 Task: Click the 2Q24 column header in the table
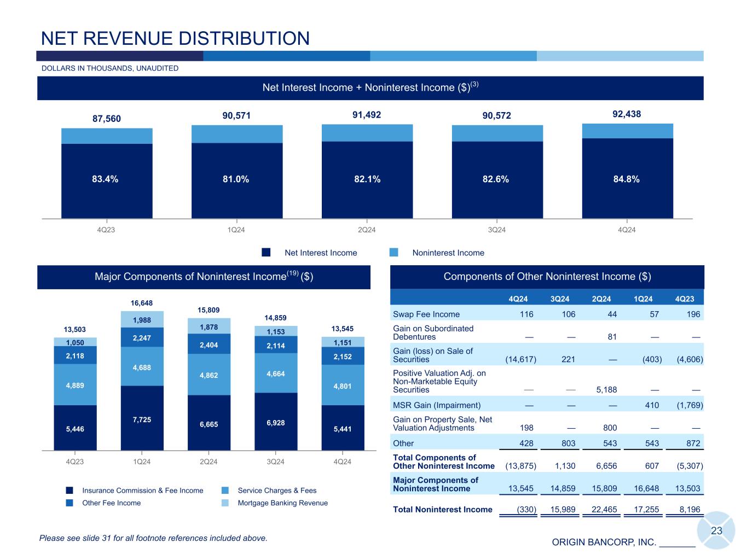coord(601,299)
